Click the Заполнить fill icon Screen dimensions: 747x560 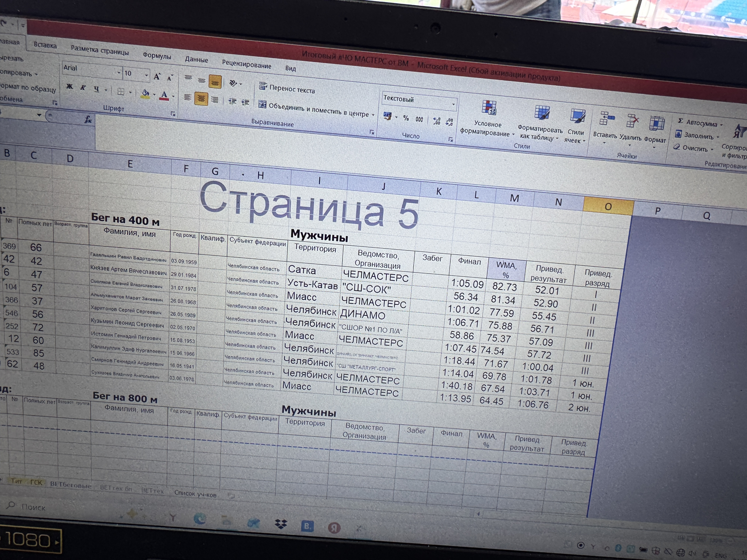[x=678, y=134]
